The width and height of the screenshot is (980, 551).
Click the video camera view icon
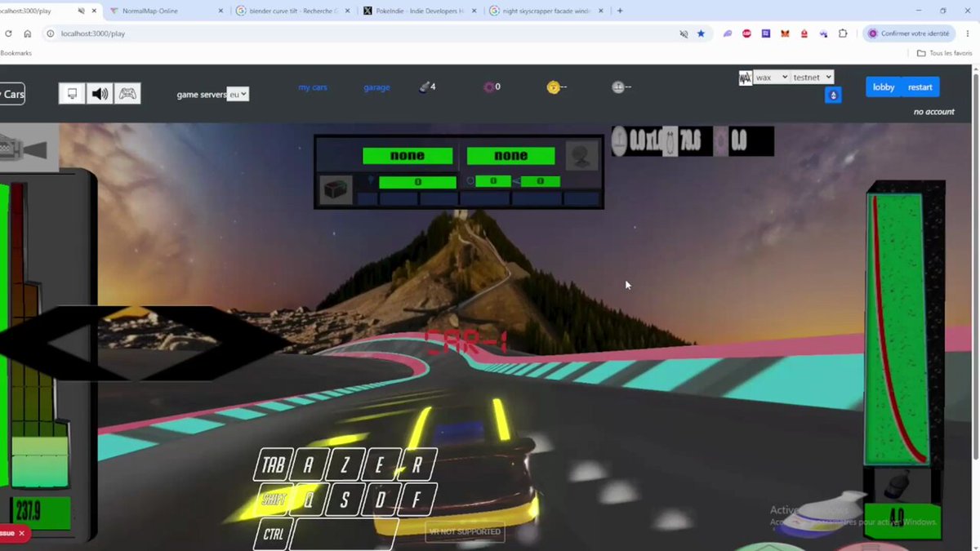click(x=27, y=149)
